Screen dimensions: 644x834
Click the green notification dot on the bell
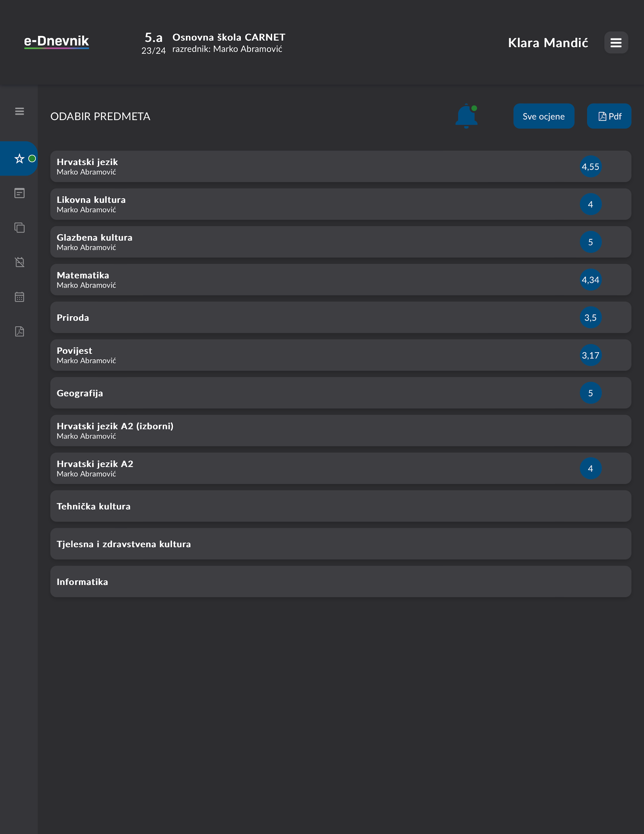click(x=474, y=108)
